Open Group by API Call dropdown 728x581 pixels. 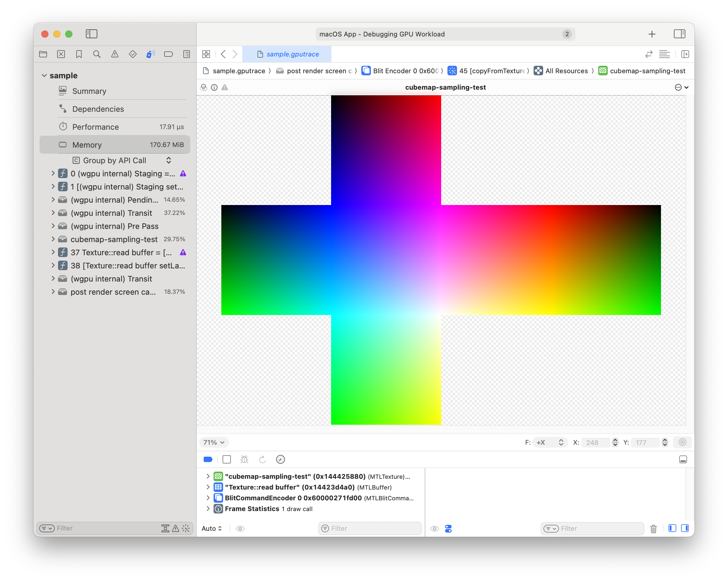(x=122, y=160)
